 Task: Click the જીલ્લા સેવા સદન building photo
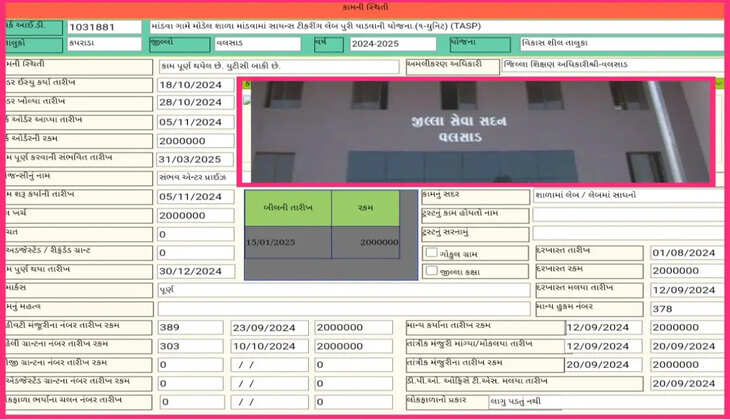[478, 131]
